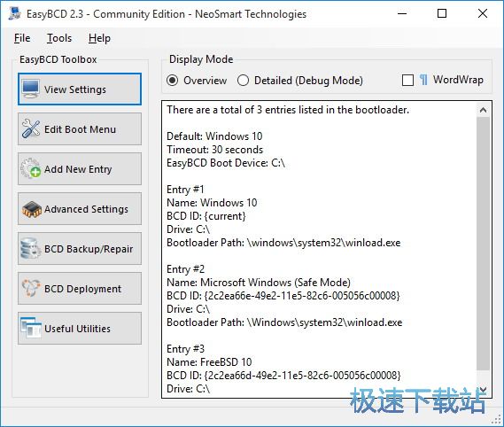This screenshot has width=504, height=427.
Task: Click the BCD Backup/Repair database icon
Action: pyautogui.click(x=30, y=249)
